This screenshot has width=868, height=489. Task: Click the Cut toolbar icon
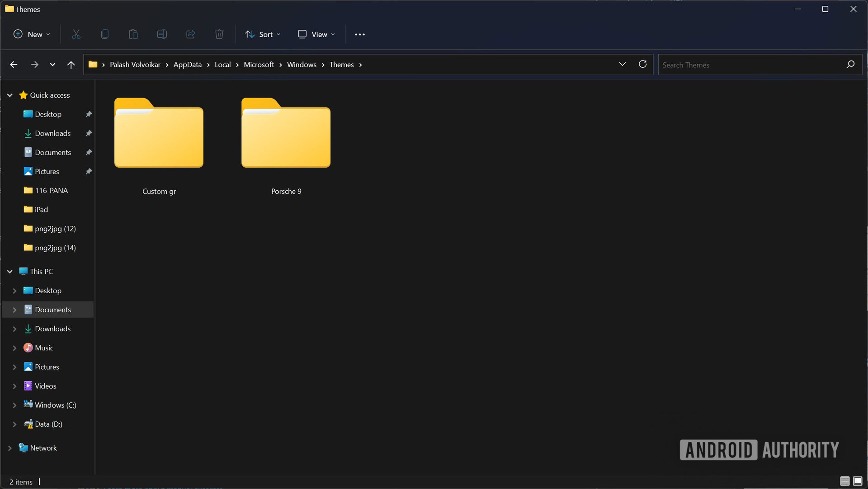(75, 34)
